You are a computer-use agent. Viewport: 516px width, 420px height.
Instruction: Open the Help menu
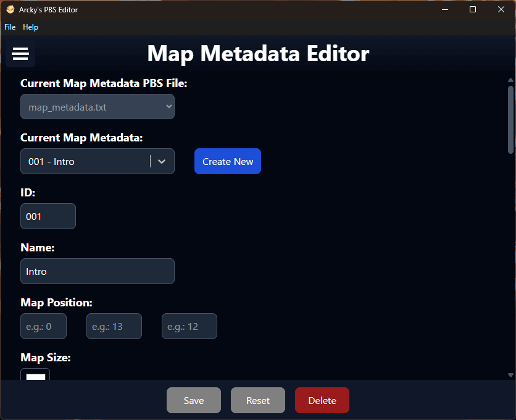point(30,27)
